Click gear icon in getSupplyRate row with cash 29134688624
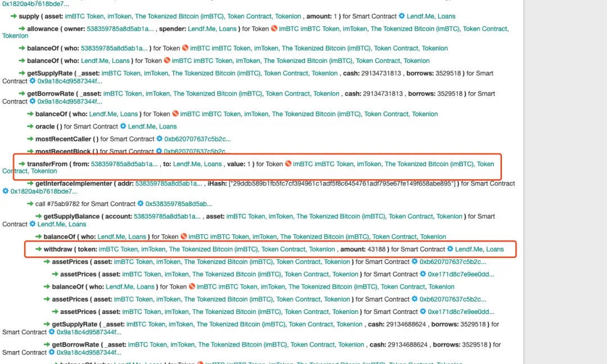This screenshot has width=607, height=364. pyautogui.click(x=52, y=332)
